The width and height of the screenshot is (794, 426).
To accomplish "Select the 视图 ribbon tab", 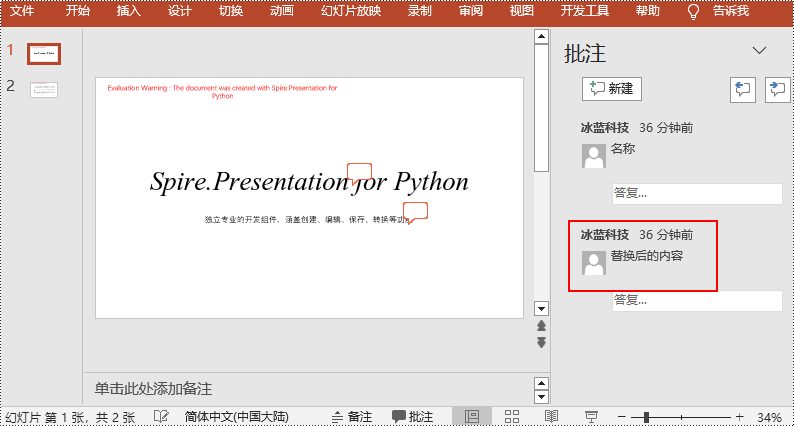I will (x=522, y=11).
